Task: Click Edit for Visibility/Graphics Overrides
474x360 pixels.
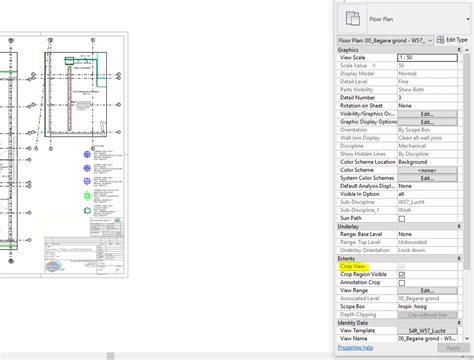Action: click(x=427, y=114)
